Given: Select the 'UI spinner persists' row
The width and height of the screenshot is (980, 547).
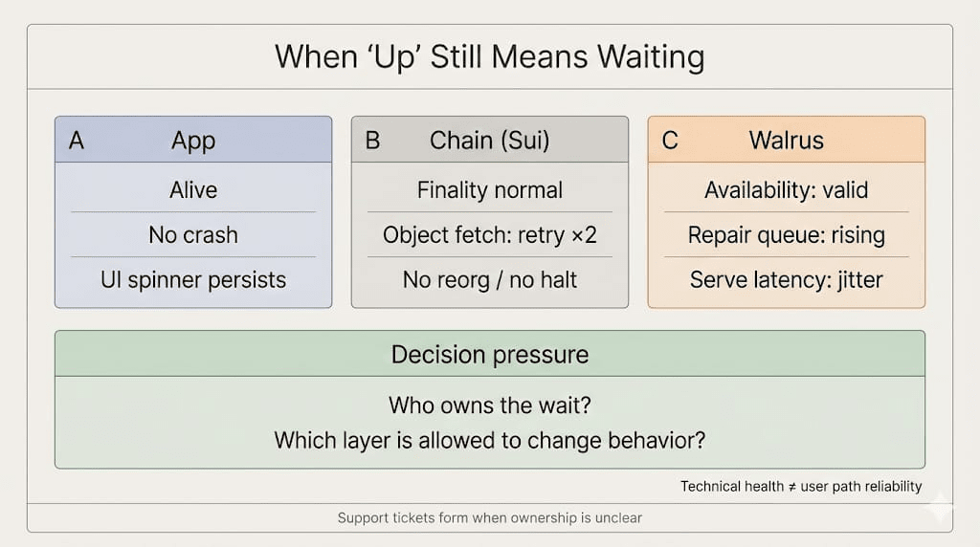Looking at the screenshot, I should [x=193, y=280].
